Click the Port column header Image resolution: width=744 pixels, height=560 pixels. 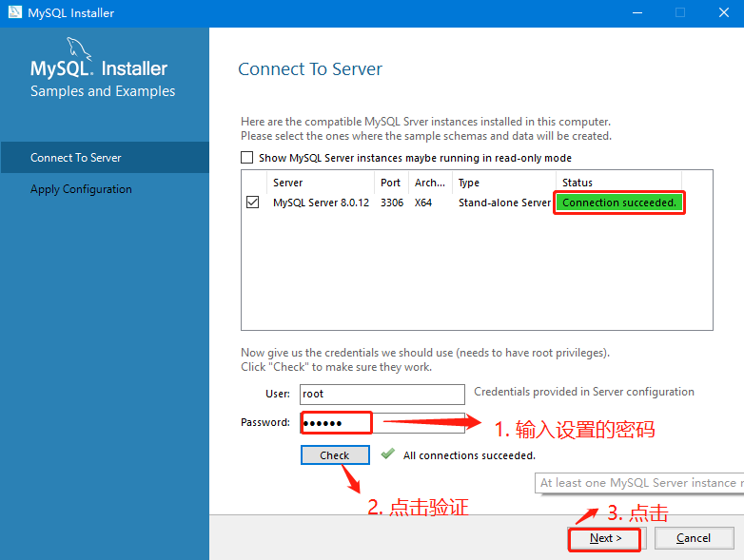[x=391, y=183]
